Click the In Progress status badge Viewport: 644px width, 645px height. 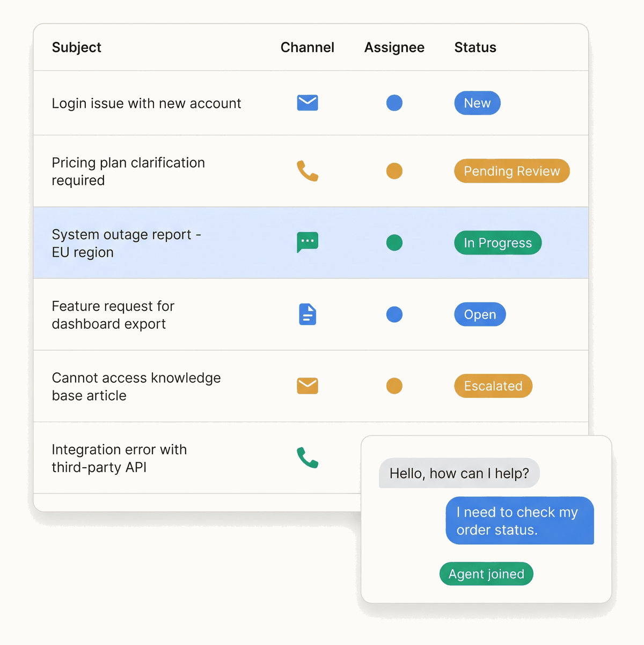point(498,243)
